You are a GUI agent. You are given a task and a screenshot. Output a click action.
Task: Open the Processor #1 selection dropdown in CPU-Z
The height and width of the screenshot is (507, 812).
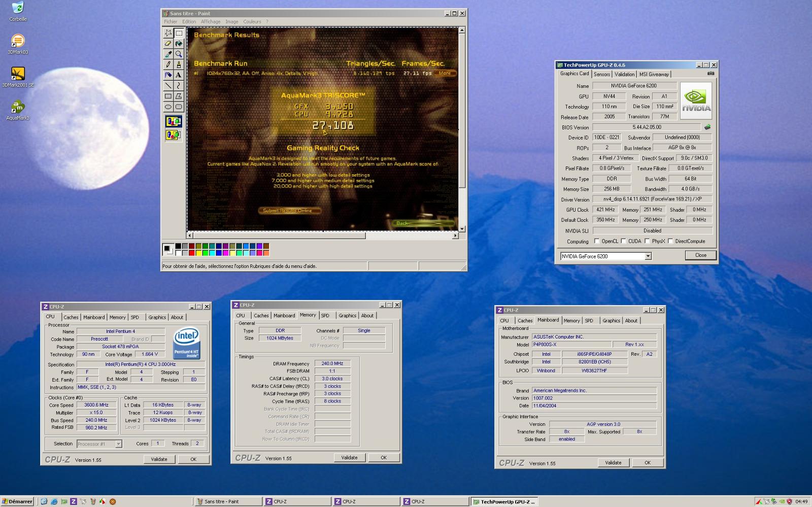(118, 444)
